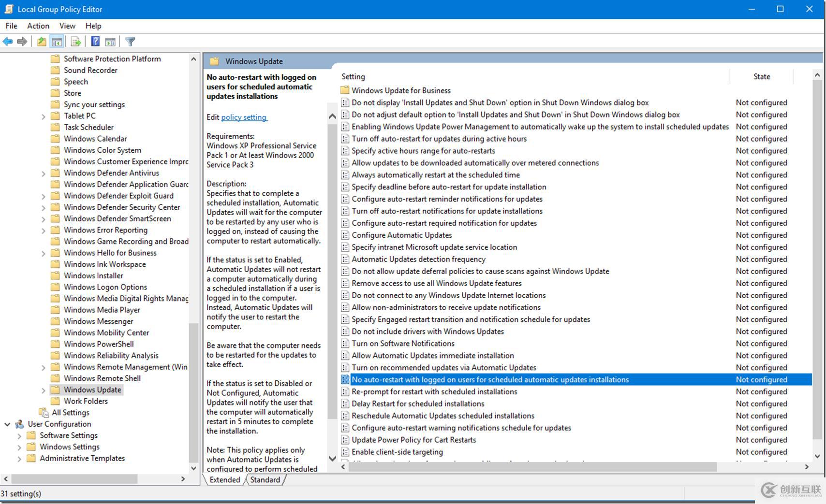Click the Export List toolbar icon

point(76,42)
